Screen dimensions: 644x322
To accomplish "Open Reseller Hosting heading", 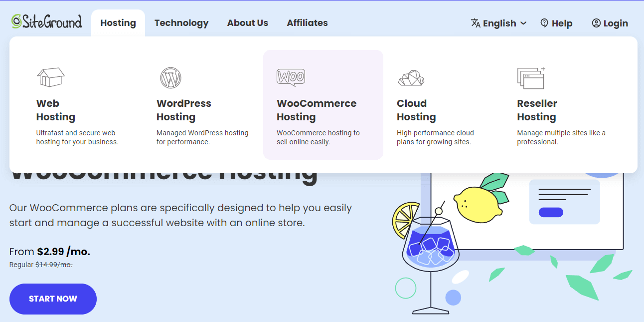I will click(537, 110).
